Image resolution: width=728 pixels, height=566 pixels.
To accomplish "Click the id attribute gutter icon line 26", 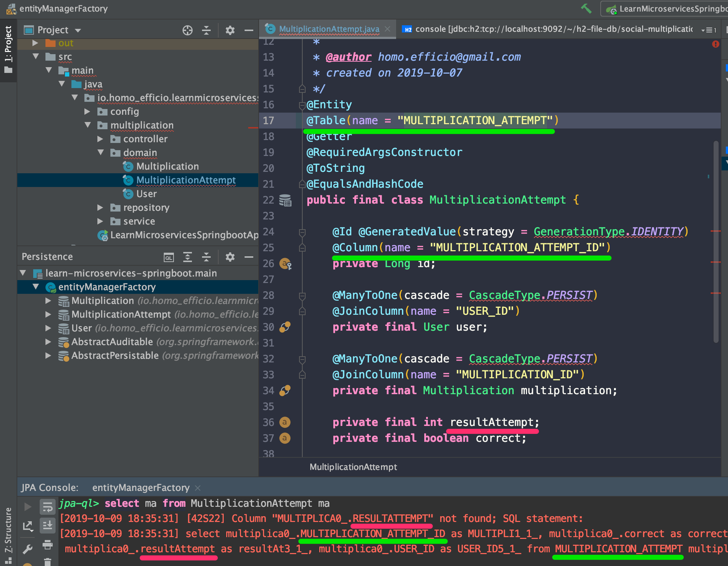I will tap(285, 264).
